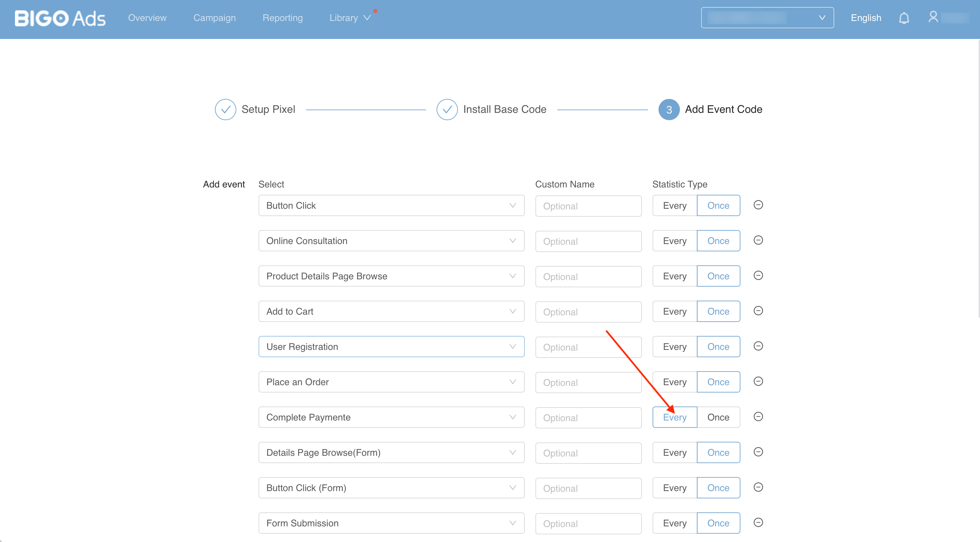This screenshot has height=542, width=980.
Task: Open the account selector dropdown in header
Action: point(767,18)
